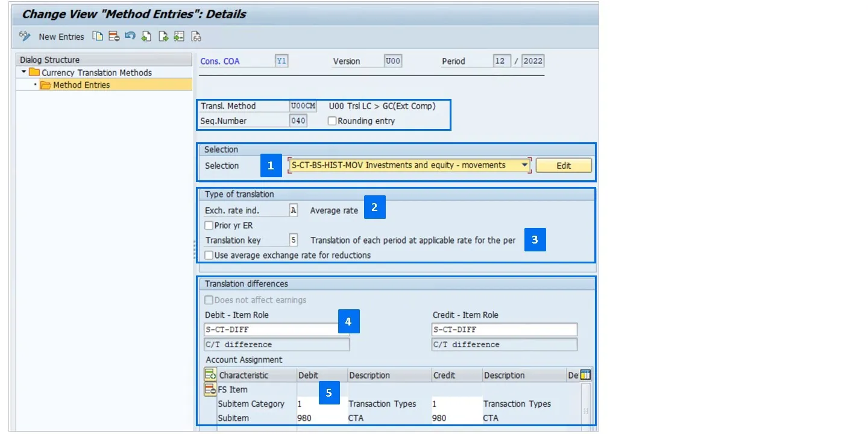Tick the Prior yr ER checkbox
The image size is (868, 434).
(209, 225)
